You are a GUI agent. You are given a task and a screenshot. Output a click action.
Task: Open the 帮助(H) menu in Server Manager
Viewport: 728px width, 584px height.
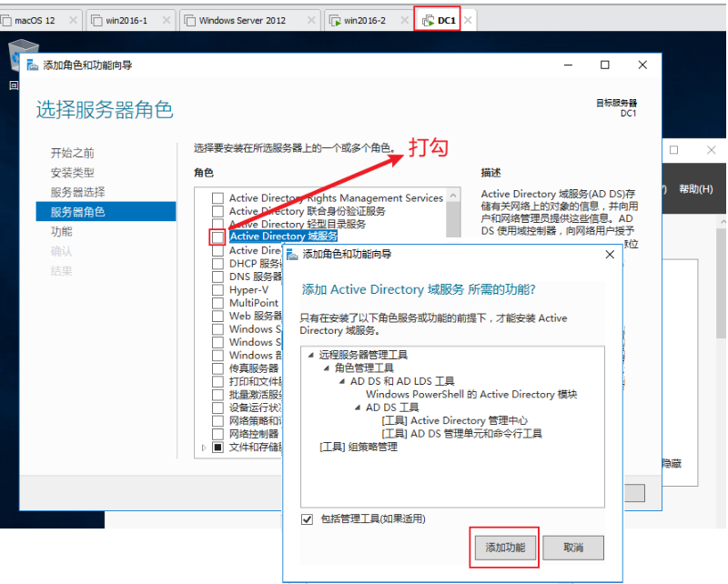pos(695,189)
